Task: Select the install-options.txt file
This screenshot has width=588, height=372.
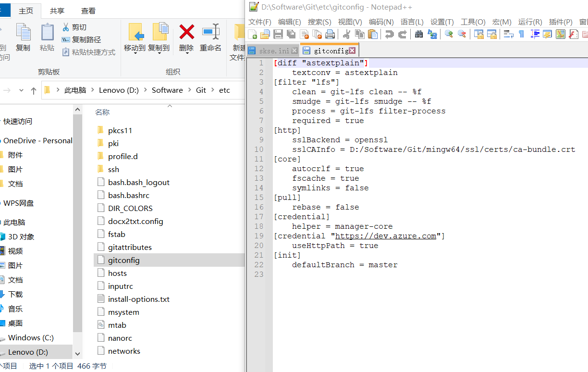Action: tap(138, 299)
